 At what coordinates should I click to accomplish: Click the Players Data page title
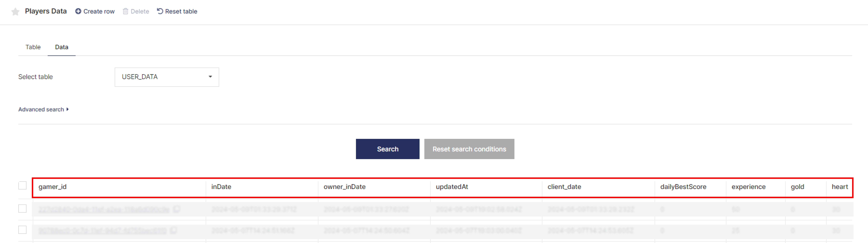[46, 11]
